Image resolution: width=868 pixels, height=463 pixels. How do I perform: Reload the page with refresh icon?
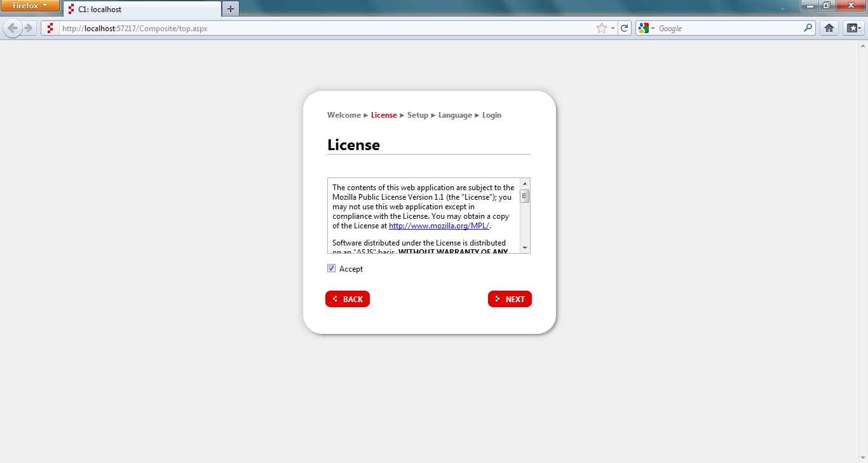coord(625,28)
